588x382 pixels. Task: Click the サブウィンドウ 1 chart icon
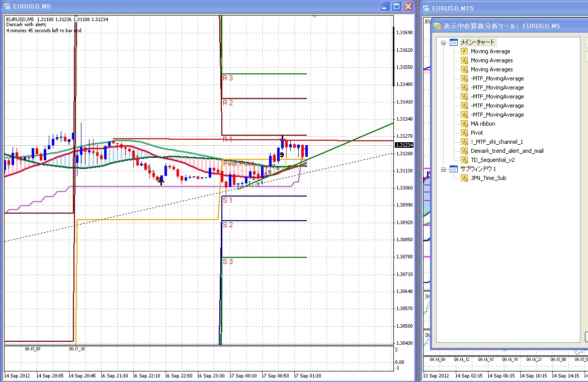[454, 169]
